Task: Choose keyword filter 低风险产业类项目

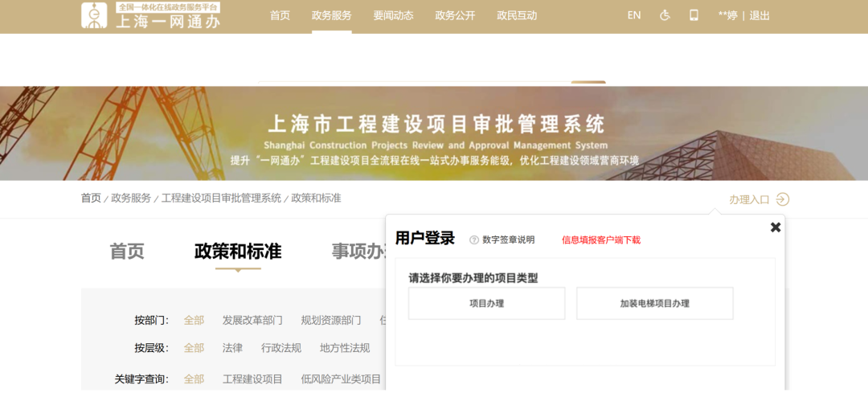Action: click(341, 379)
